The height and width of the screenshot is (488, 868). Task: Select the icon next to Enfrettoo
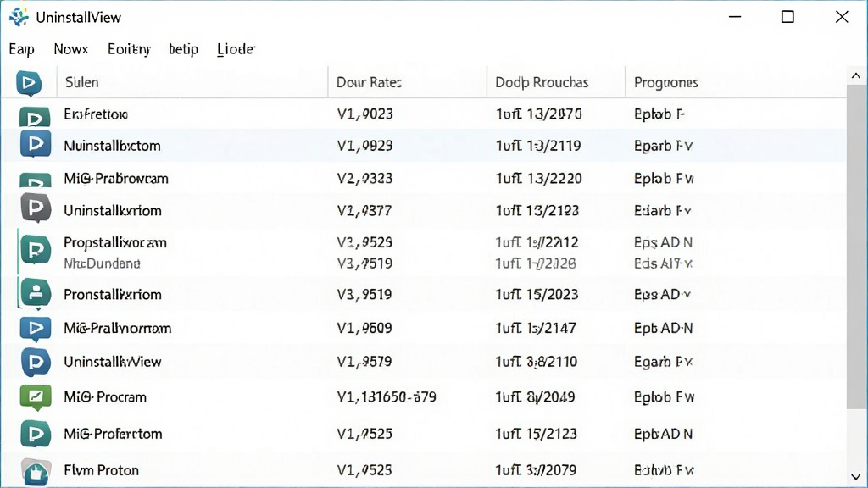[x=35, y=117]
